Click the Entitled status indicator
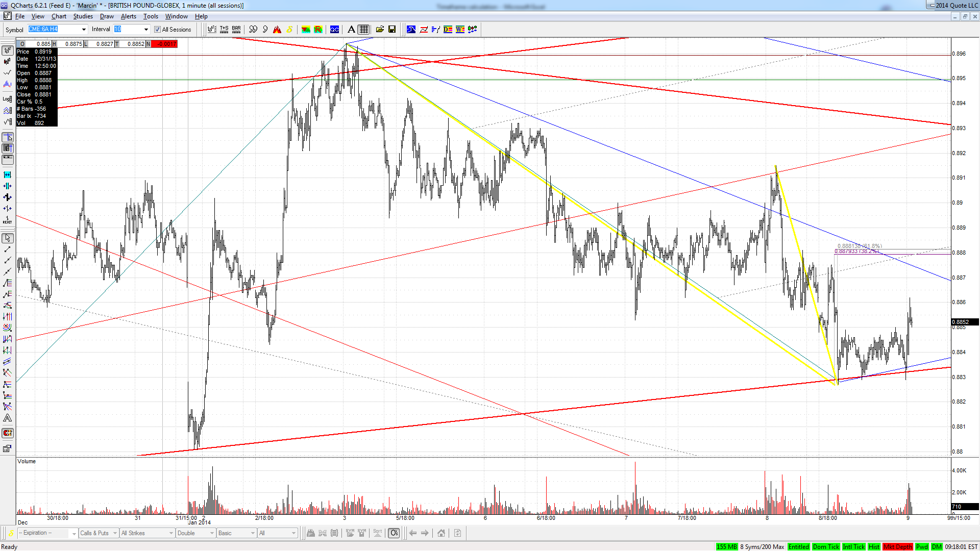980x551 pixels. click(x=799, y=546)
